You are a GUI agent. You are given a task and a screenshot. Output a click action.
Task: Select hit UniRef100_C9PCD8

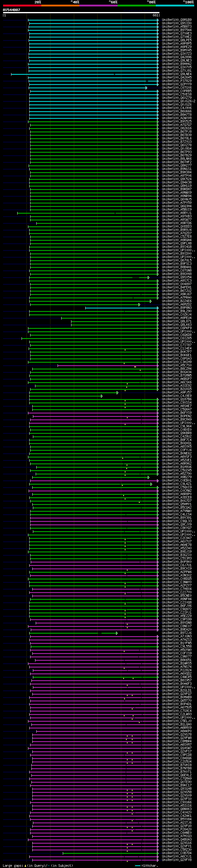tap(177, 755)
